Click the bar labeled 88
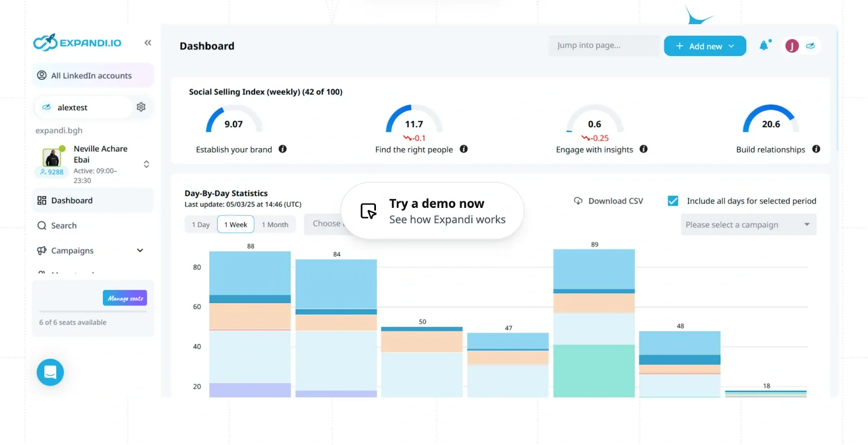Image resolution: width=868 pixels, height=445 pixels. [x=250, y=324]
